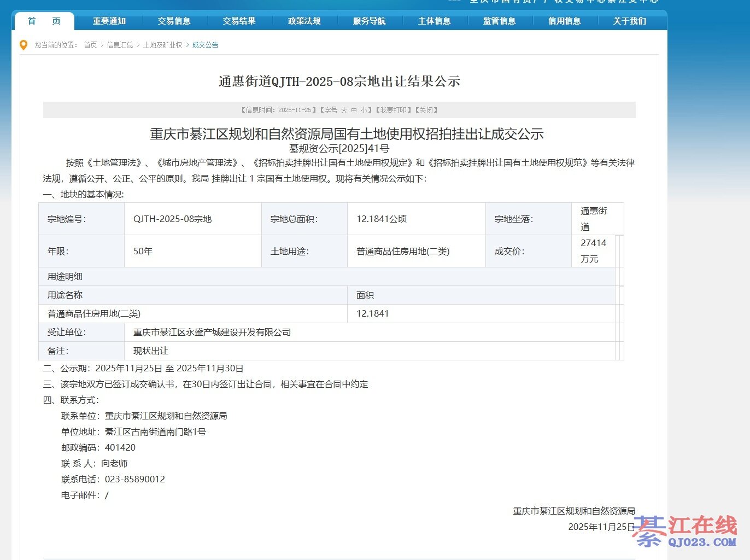The width and height of the screenshot is (750, 560).
Task: Click the 成交公告 breadcrumb link
Action: point(205,45)
